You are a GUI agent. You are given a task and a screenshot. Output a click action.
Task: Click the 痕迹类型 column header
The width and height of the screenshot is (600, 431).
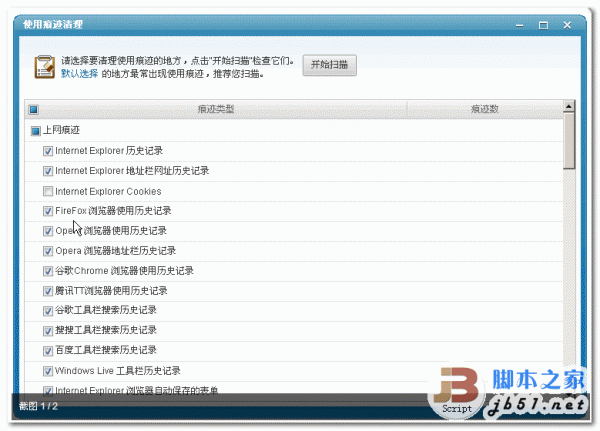[x=216, y=109]
